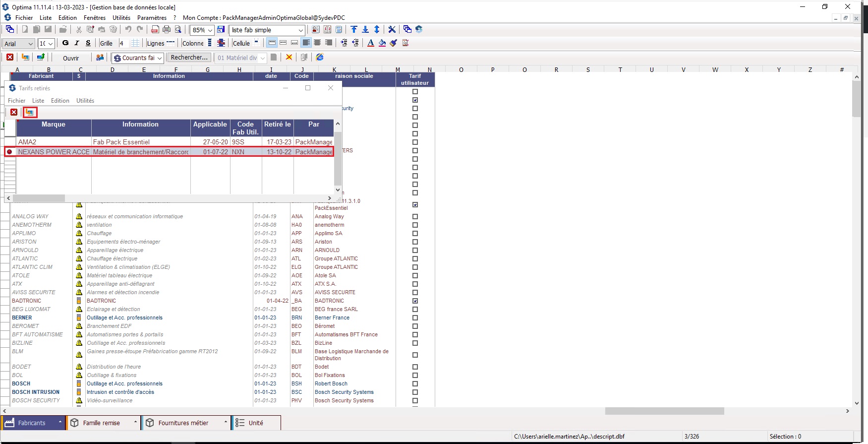The height and width of the screenshot is (444, 868).
Task: Open the 85% zoom dropdown
Action: point(210,30)
